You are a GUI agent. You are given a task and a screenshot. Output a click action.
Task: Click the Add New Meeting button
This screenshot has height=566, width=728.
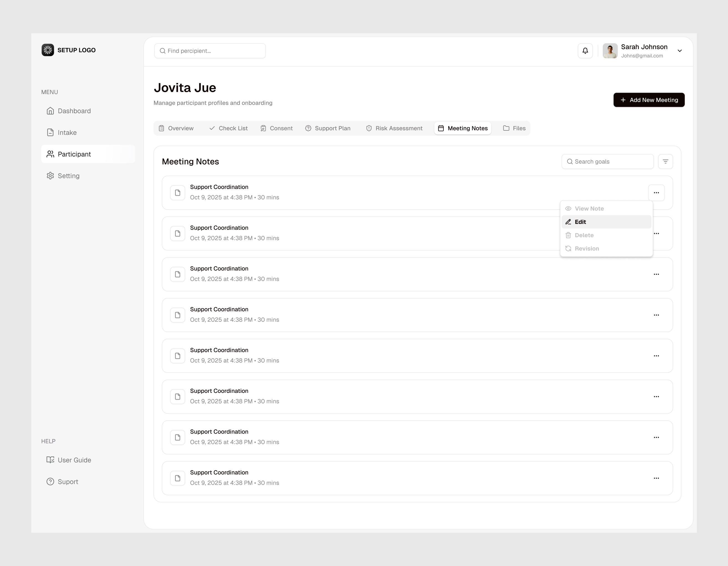(x=649, y=100)
